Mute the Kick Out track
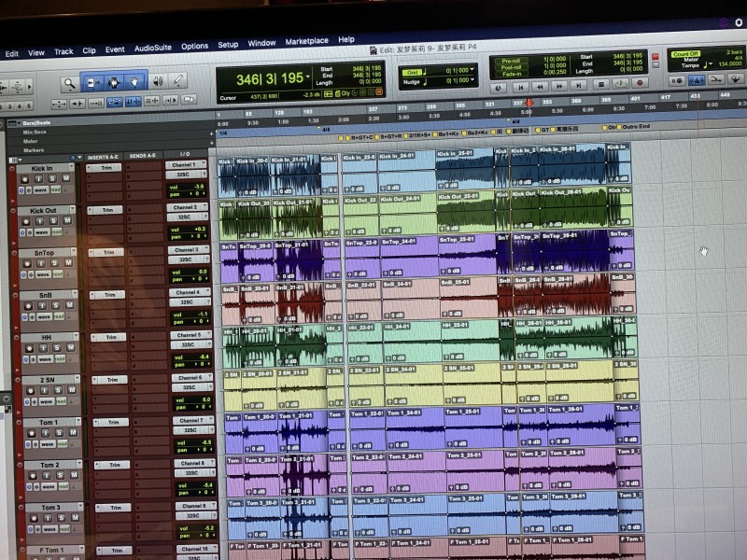Image resolution: width=747 pixels, height=560 pixels. point(67,220)
